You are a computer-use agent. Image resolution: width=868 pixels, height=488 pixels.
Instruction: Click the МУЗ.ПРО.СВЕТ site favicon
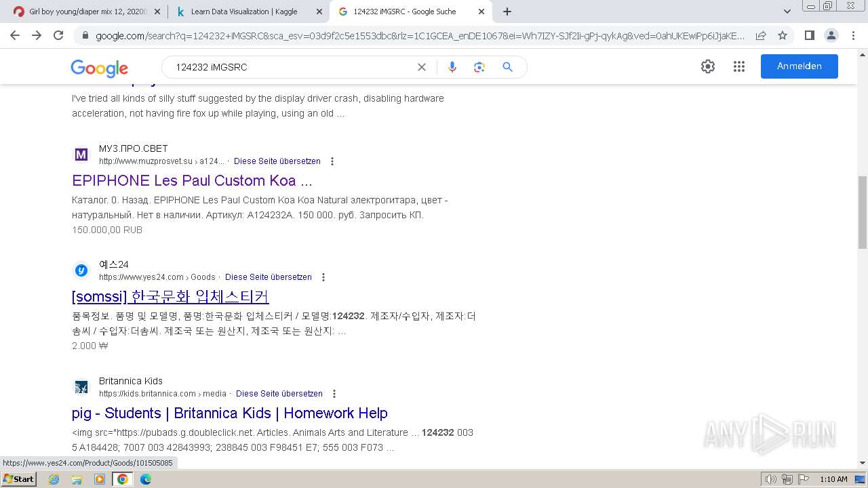81,155
